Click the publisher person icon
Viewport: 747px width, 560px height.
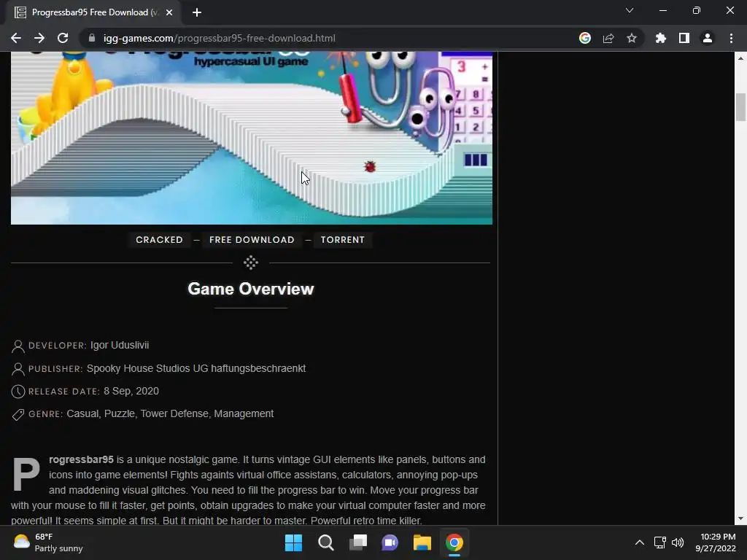click(x=18, y=369)
